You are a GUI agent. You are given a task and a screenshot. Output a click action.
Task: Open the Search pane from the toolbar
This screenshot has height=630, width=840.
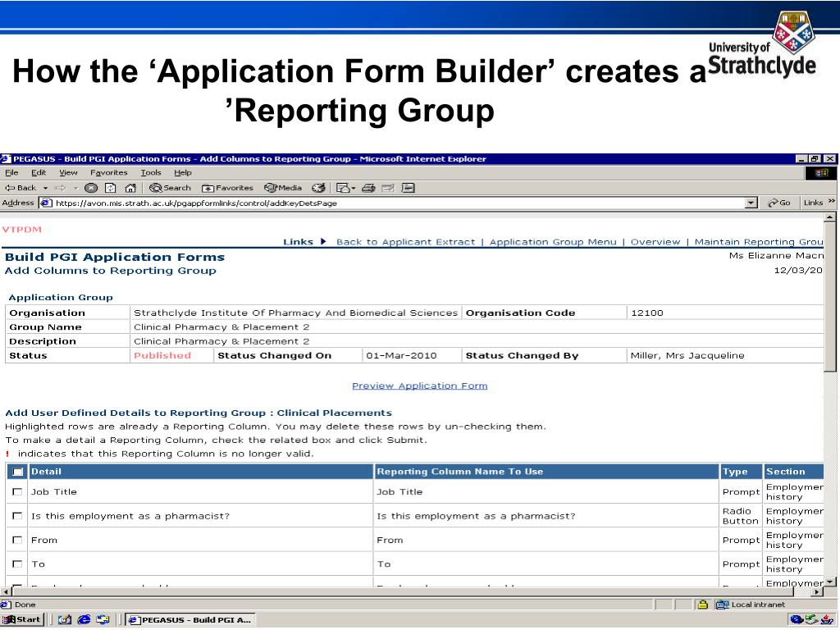point(171,188)
